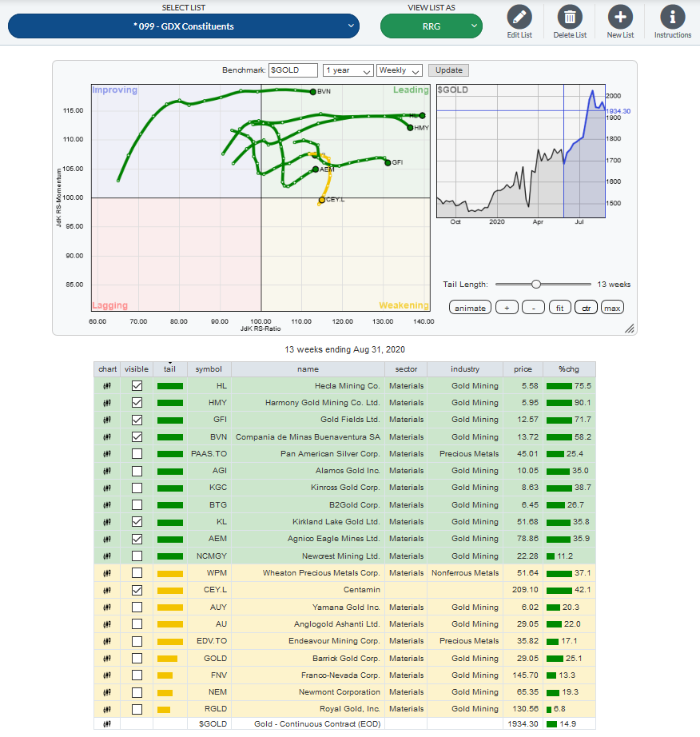Screen dimensions: 700x737
Task: Open the 1 year period dropdown
Action: [x=348, y=70]
